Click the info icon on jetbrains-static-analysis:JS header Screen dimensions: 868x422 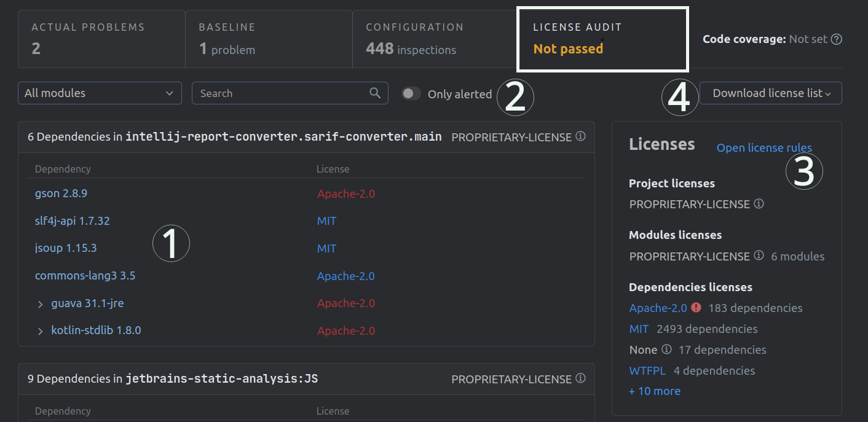pos(580,379)
